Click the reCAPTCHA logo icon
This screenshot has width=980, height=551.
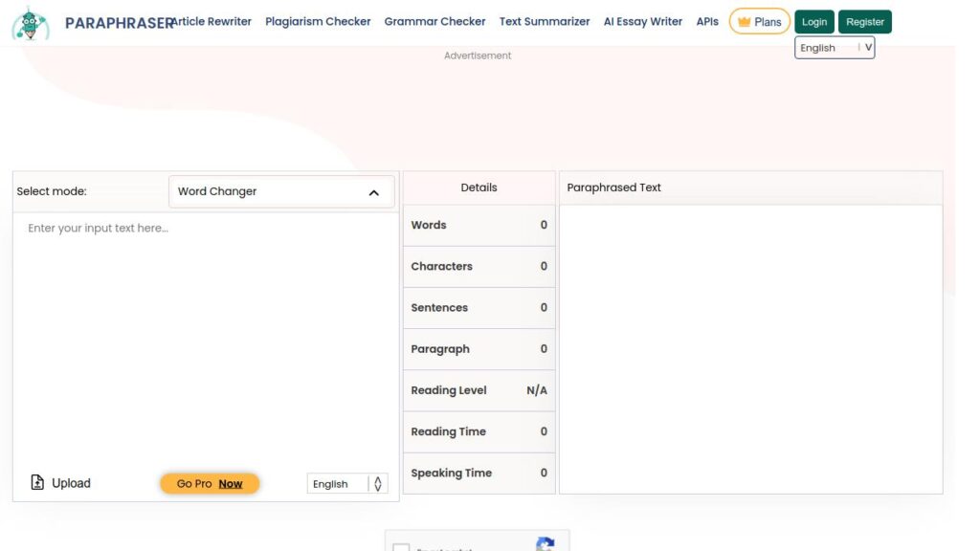[x=545, y=544]
